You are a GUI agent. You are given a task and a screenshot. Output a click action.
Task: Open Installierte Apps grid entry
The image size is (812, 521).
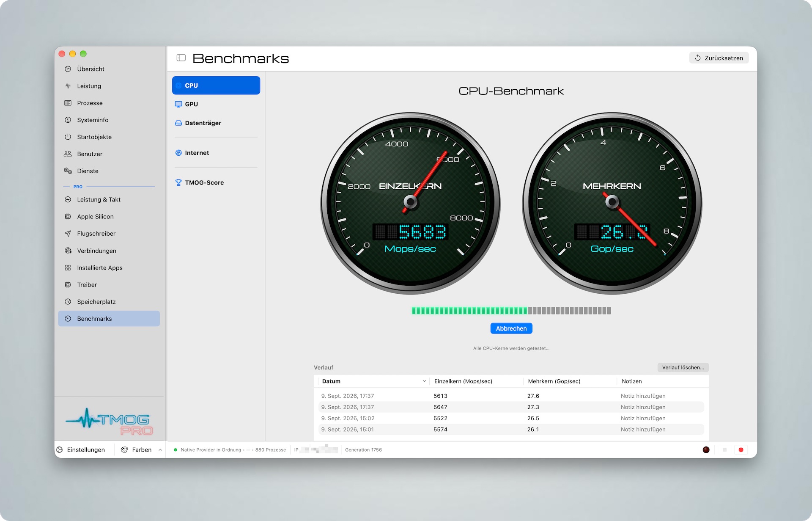coord(109,267)
